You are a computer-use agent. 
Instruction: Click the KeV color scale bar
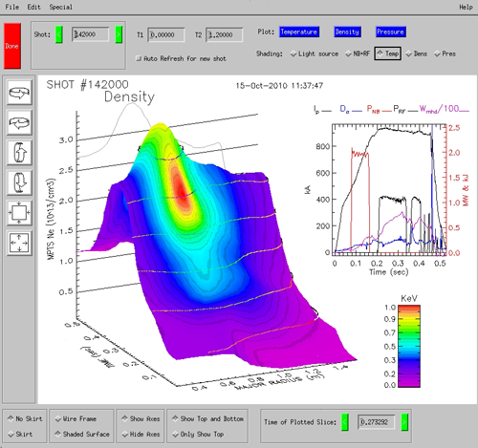tap(409, 346)
